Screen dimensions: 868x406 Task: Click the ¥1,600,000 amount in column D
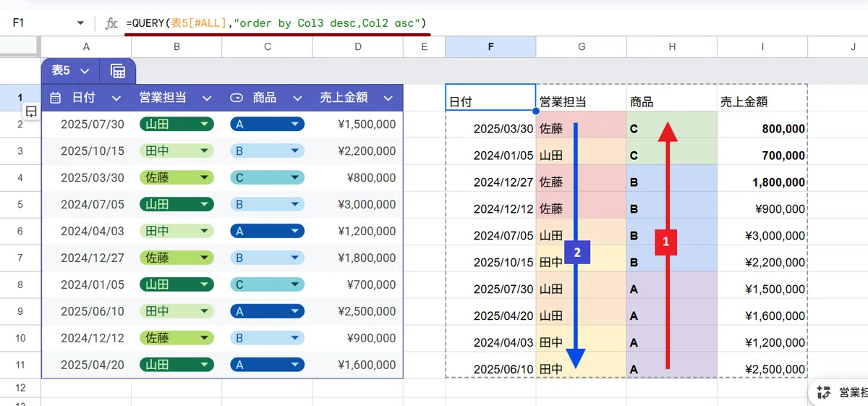[x=367, y=365]
